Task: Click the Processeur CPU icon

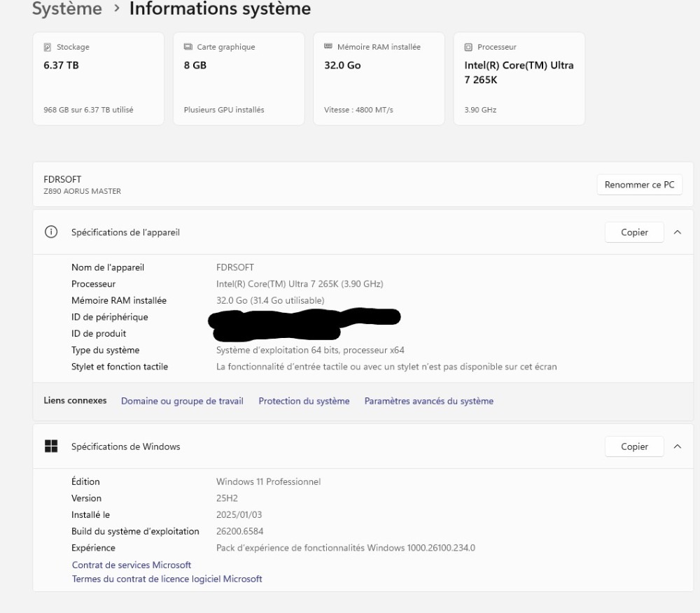Action: tap(468, 48)
